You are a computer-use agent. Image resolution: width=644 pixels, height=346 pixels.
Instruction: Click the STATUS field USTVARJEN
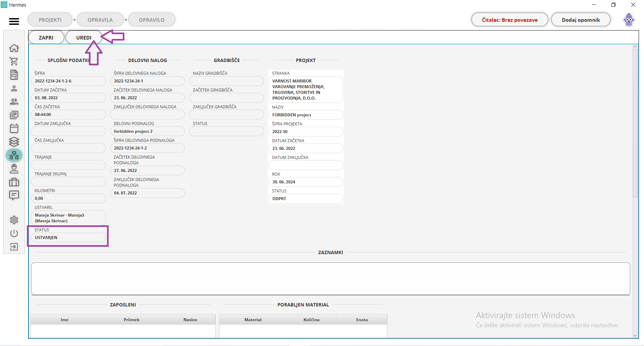pyautogui.click(x=68, y=238)
